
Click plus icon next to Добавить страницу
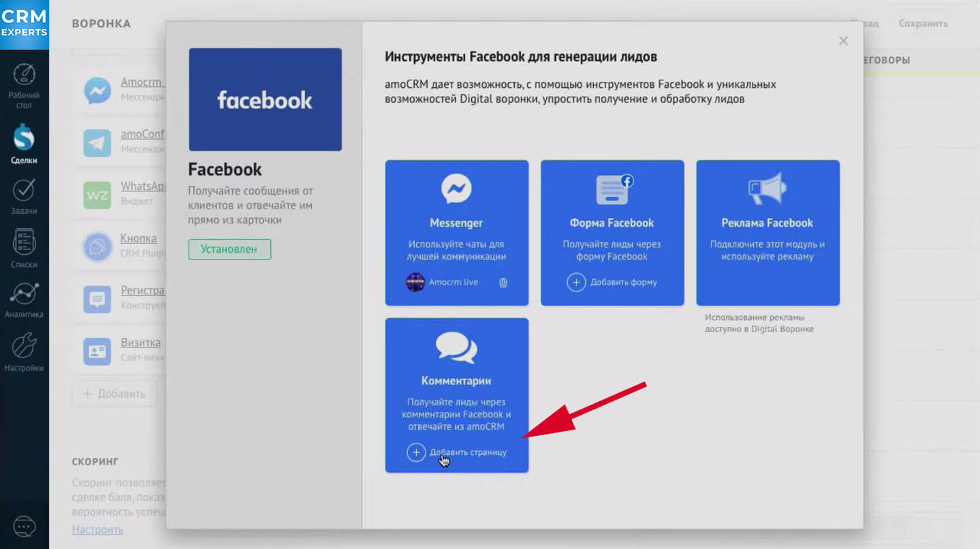(x=416, y=452)
